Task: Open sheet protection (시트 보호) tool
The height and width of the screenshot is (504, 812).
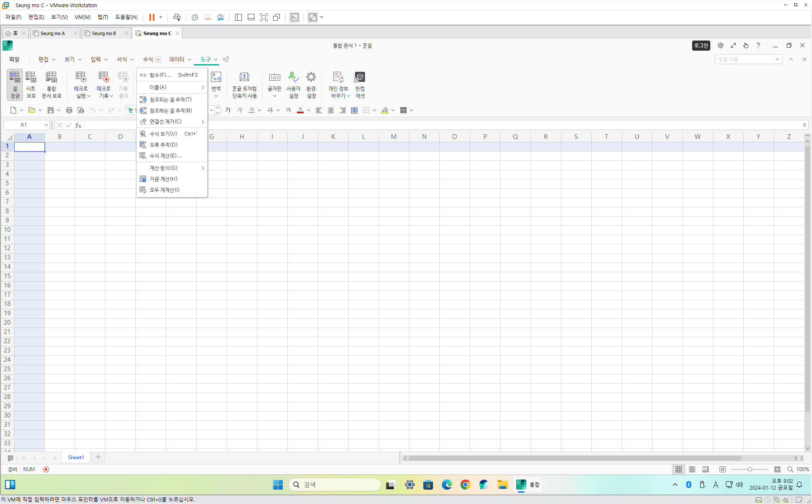Action: coord(31,85)
